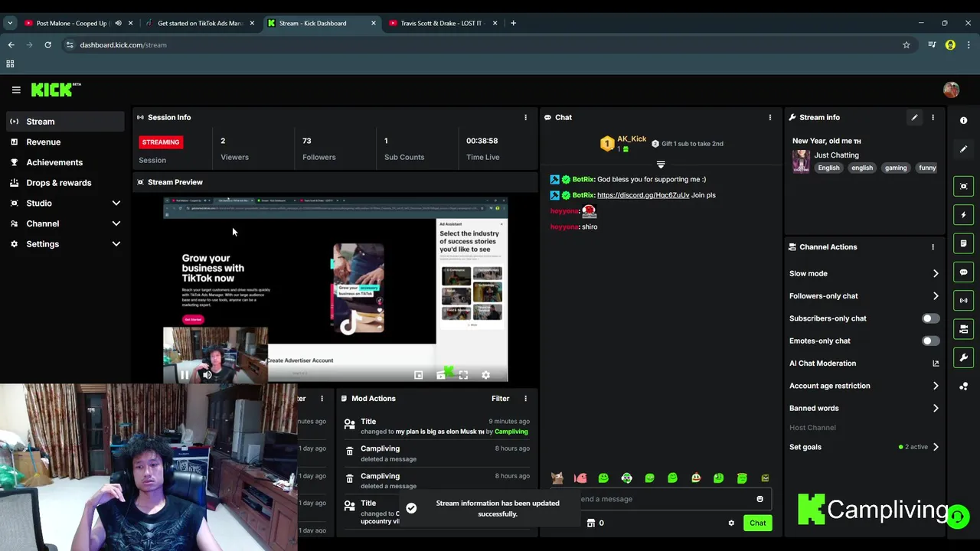Open AI Chat Moderation external link

tap(936, 364)
